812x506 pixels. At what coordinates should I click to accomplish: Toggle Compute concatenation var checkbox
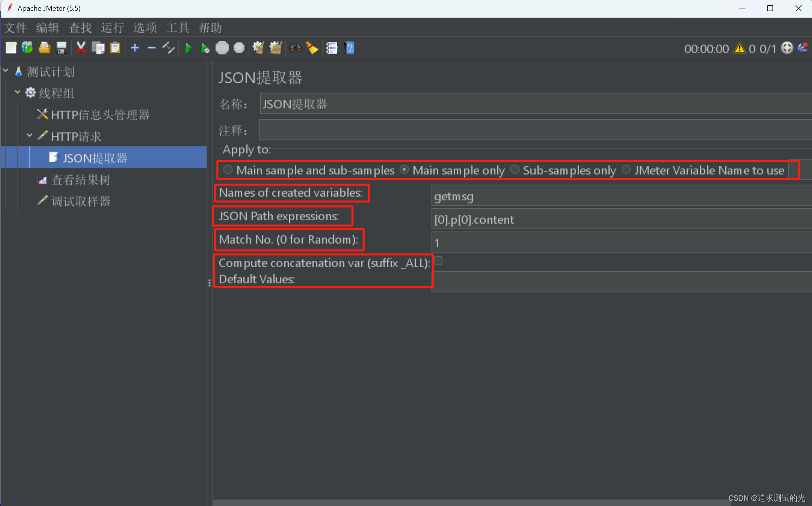pyautogui.click(x=439, y=261)
